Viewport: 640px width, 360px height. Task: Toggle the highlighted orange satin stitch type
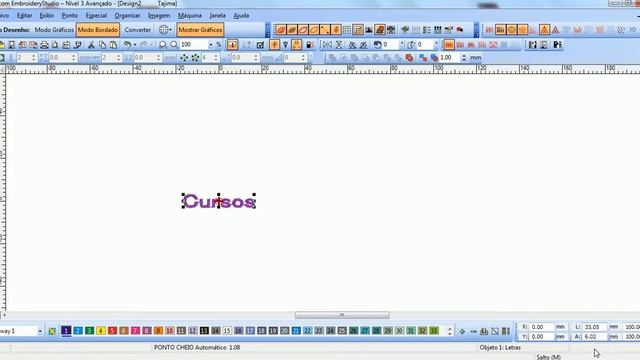[449, 45]
